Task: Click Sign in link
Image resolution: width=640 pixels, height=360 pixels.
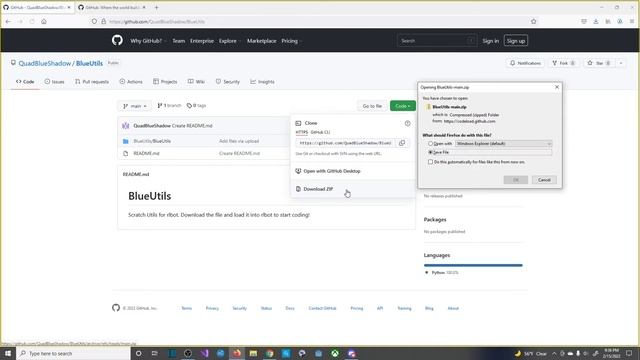Action: point(490,41)
